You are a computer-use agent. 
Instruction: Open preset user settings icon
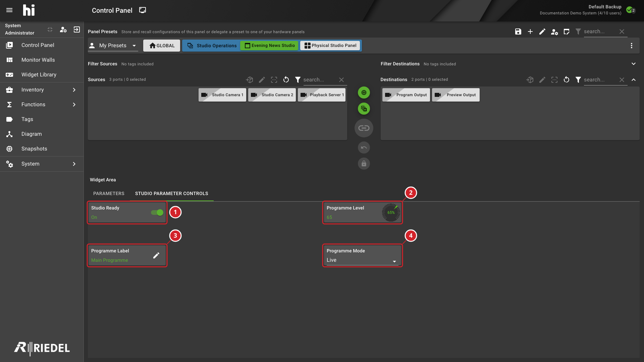tap(554, 32)
